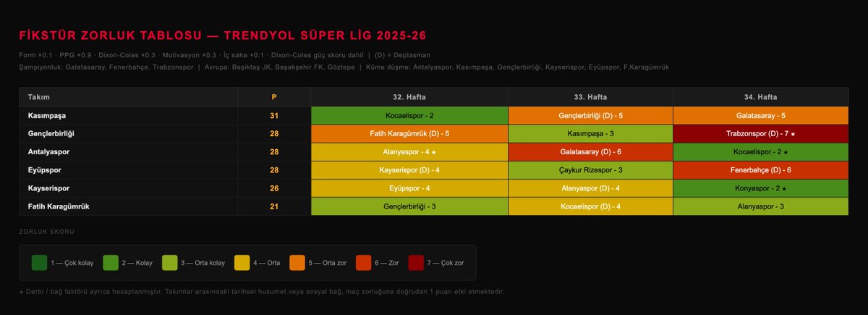Click the "32. Hafta" column header

[409, 97]
